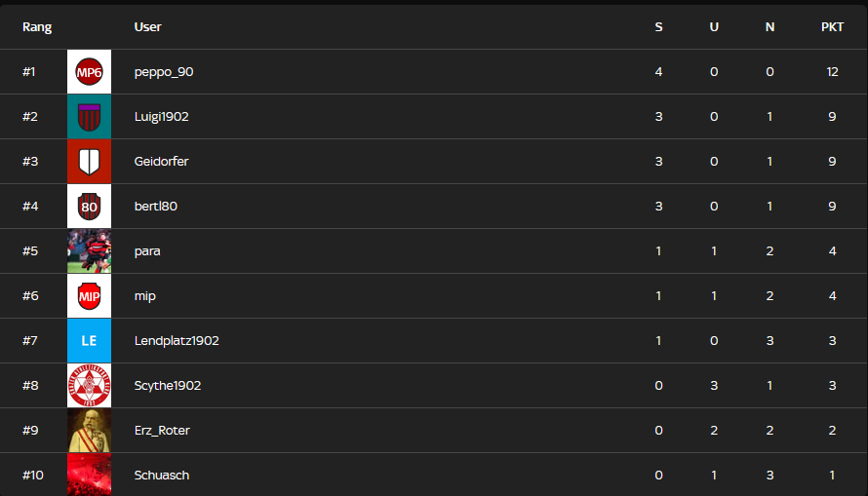Click the Lendplatz1902 username
868x496 pixels.
177,341
